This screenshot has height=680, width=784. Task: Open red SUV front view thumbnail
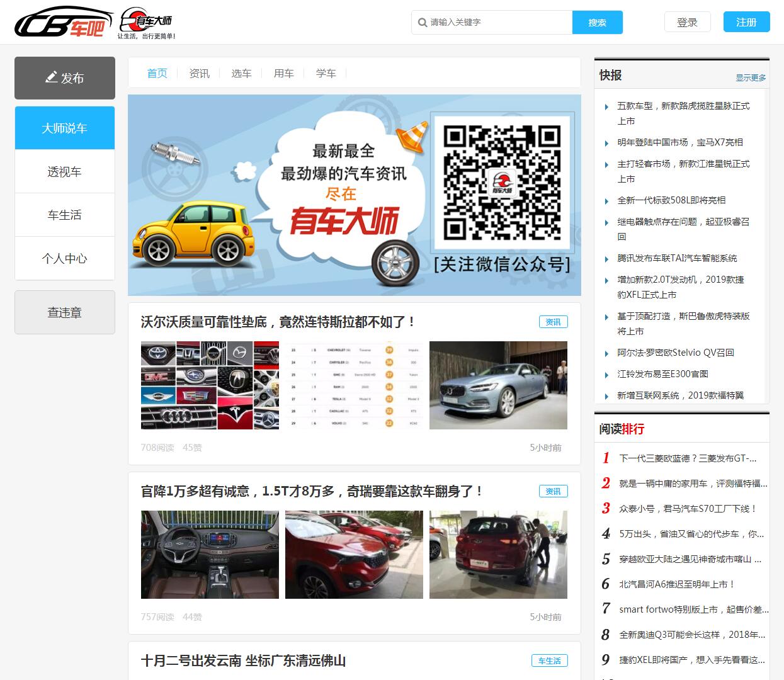coord(354,555)
